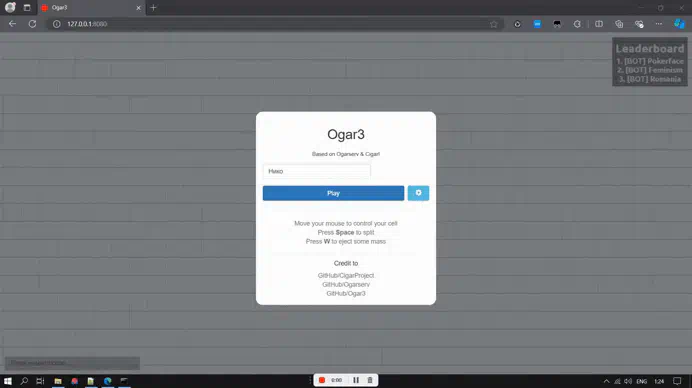The height and width of the screenshot is (388, 692).
Task: Open the GitHub/Ogar3 credit link
Action: 346,294
